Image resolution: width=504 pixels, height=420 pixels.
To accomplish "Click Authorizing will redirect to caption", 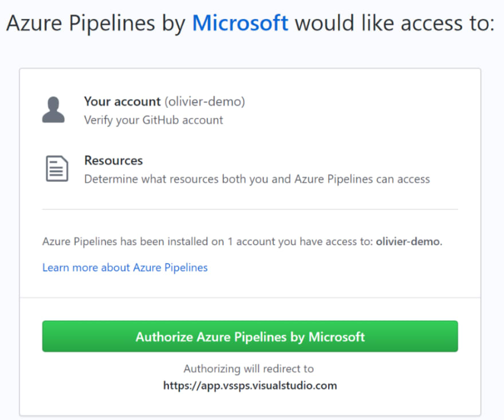I will click(249, 368).
